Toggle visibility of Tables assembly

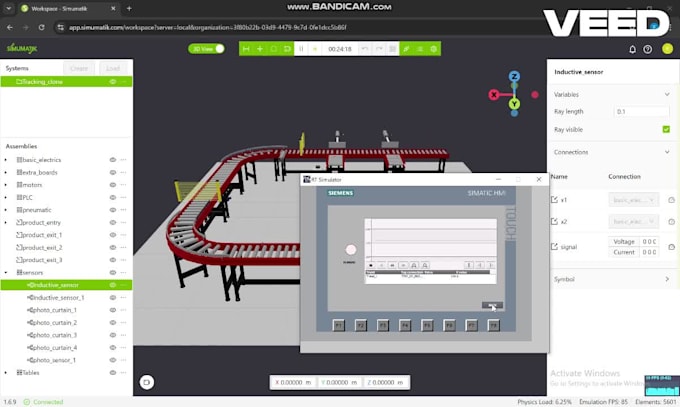112,373
